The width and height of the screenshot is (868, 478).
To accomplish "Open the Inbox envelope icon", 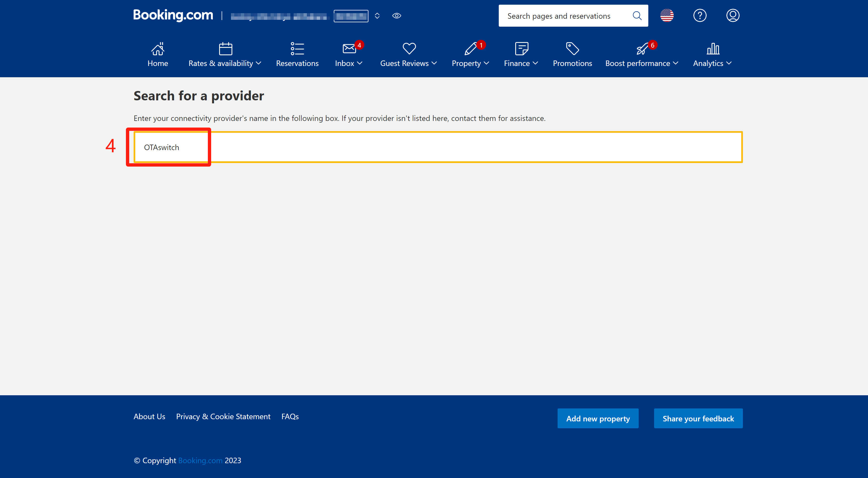I will coord(349,49).
